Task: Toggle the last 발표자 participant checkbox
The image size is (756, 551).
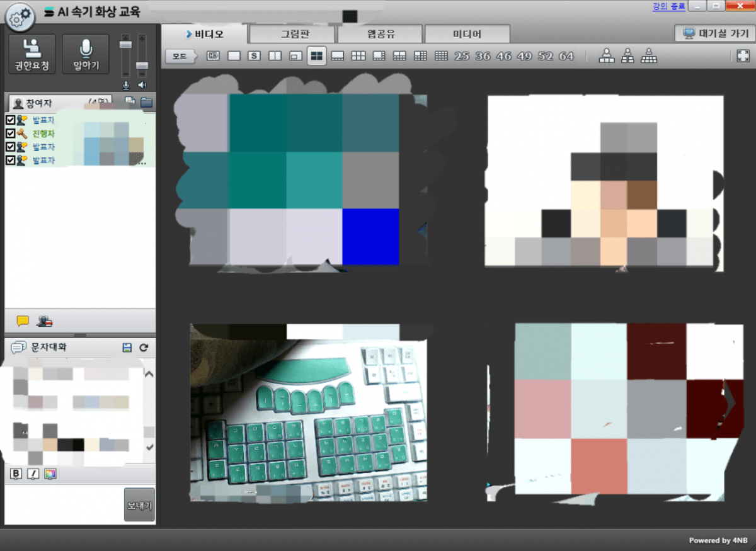Action: [x=10, y=161]
